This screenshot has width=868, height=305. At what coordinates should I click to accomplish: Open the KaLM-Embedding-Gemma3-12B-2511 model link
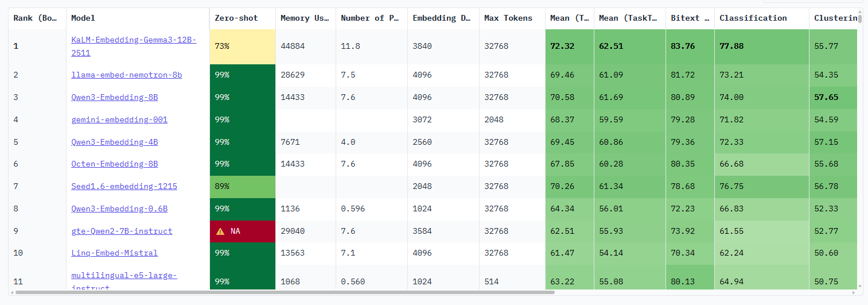coord(134,47)
